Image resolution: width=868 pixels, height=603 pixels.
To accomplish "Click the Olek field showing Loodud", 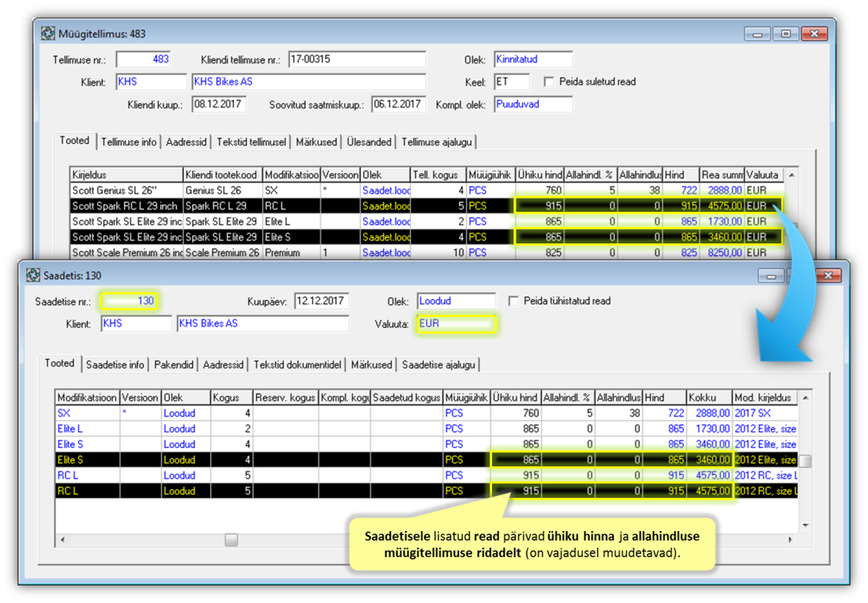I will pyautogui.click(x=457, y=301).
